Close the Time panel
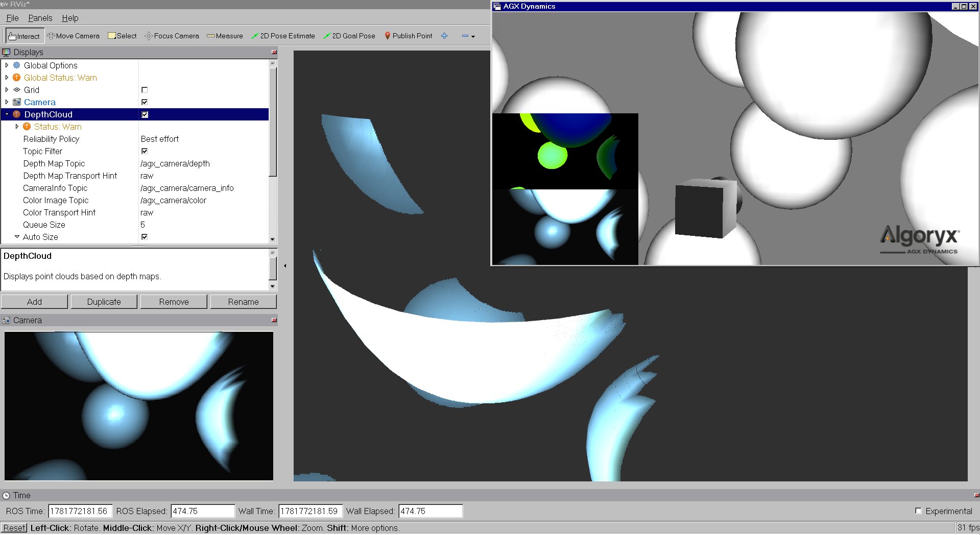980x535 pixels. tap(976, 495)
